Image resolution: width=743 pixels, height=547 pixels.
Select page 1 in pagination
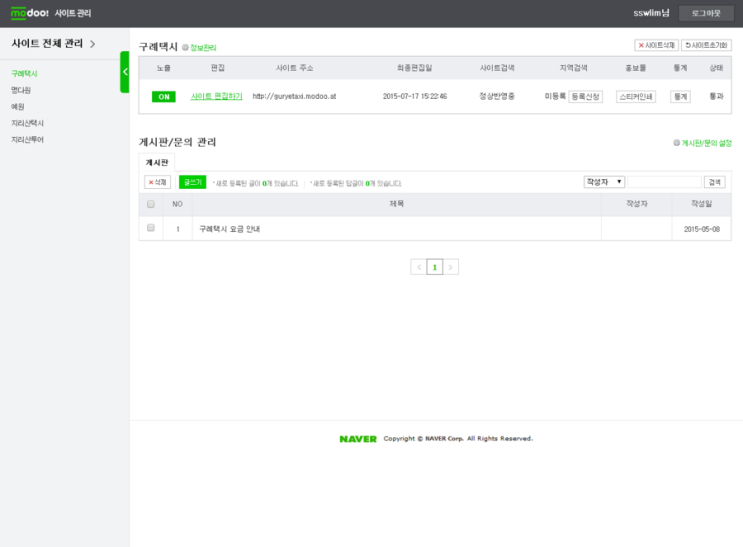pos(435,267)
